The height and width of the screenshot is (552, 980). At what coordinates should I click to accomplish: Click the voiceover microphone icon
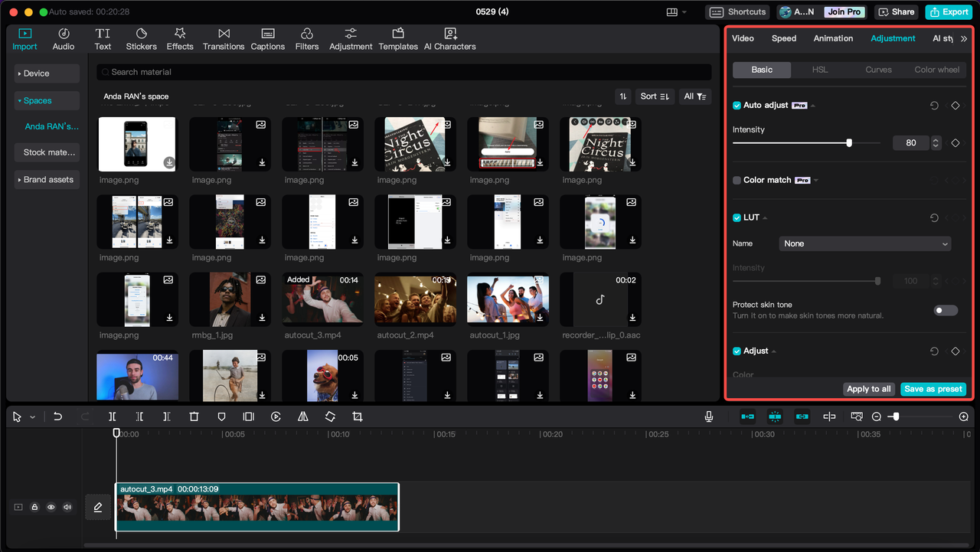click(x=708, y=416)
